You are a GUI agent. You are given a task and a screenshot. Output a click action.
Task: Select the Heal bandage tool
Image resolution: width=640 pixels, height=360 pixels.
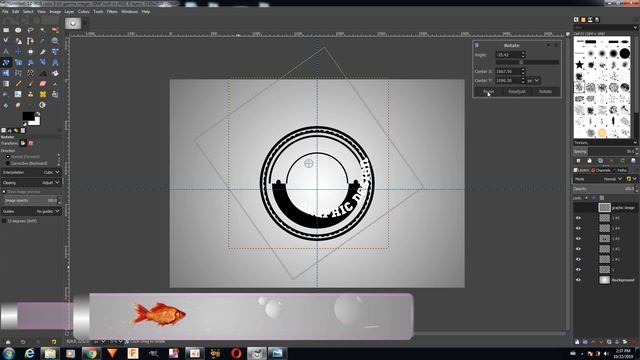point(43,94)
